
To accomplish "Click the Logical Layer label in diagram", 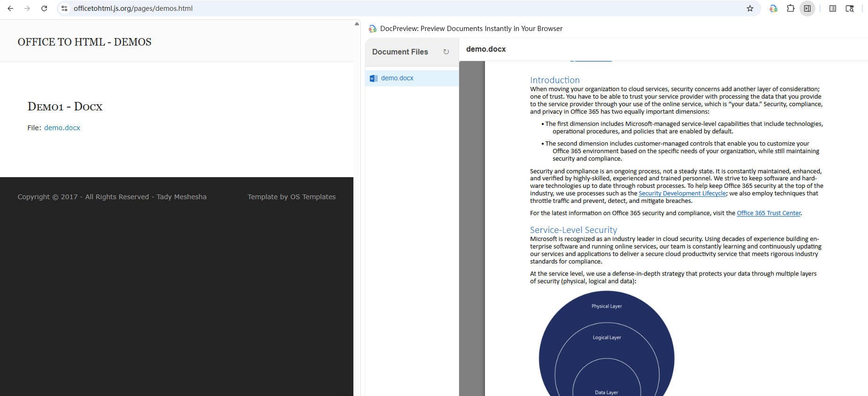I will pyautogui.click(x=607, y=337).
